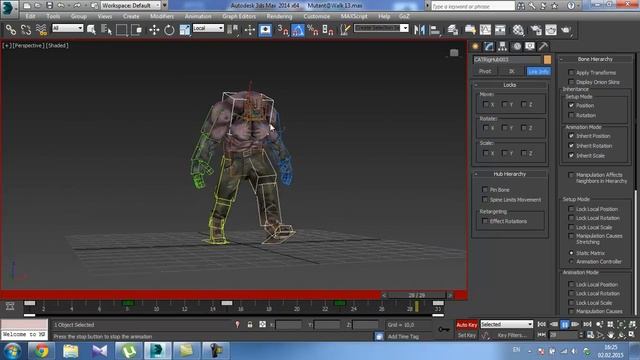Screen dimensions: 640x360
Task: Open the Utilities hammer panel tab
Action: pyautogui.click(x=543, y=46)
